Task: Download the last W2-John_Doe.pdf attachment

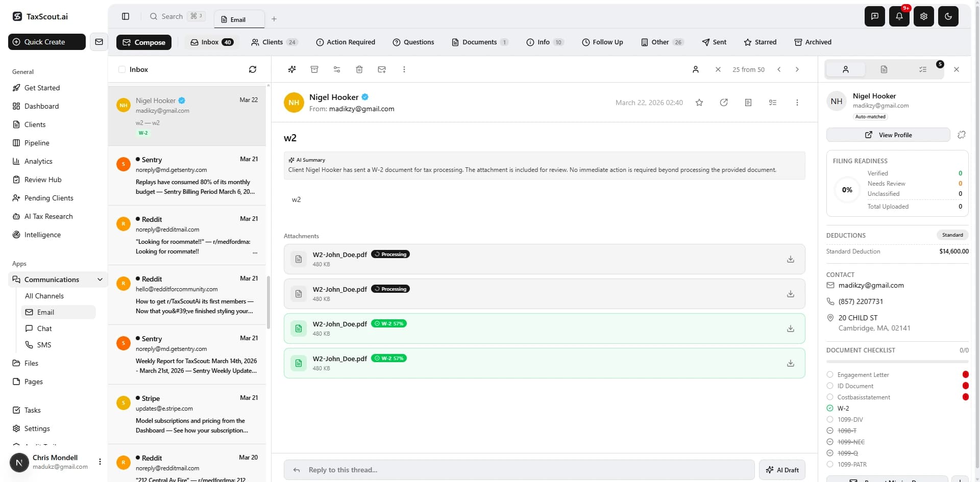Action: pos(791,363)
